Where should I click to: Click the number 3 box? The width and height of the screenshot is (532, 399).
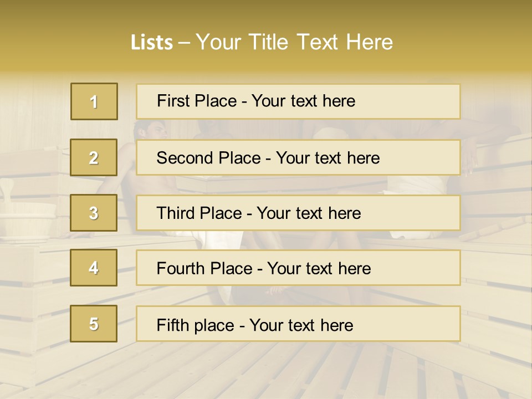[94, 213]
